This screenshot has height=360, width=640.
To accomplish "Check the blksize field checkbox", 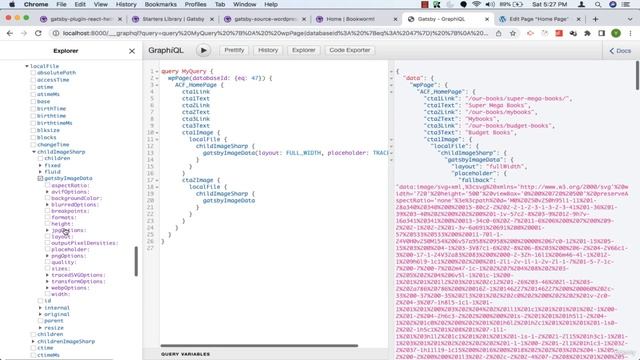I will pyautogui.click(x=33, y=130).
